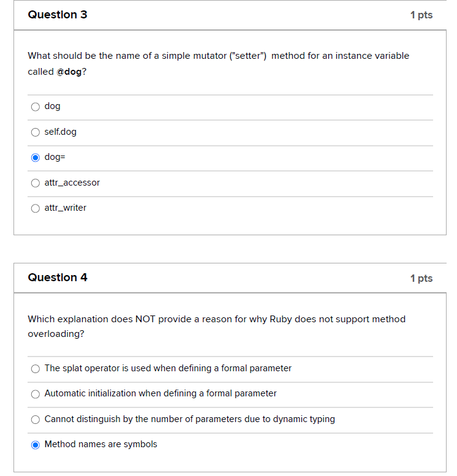Click the 'Method names are symbols' radio button
The image size is (457, 476).
[36, 445]
